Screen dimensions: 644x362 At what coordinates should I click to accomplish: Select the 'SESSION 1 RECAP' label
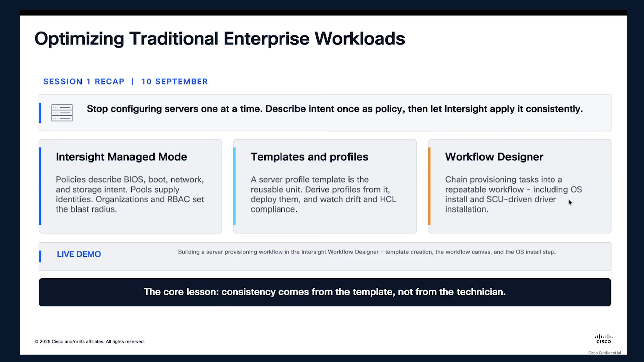(84, 82)
